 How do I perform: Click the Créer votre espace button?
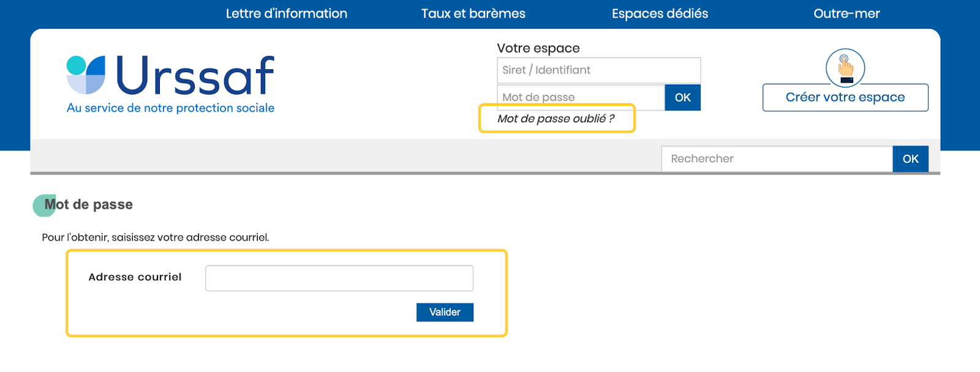(845, 98)
